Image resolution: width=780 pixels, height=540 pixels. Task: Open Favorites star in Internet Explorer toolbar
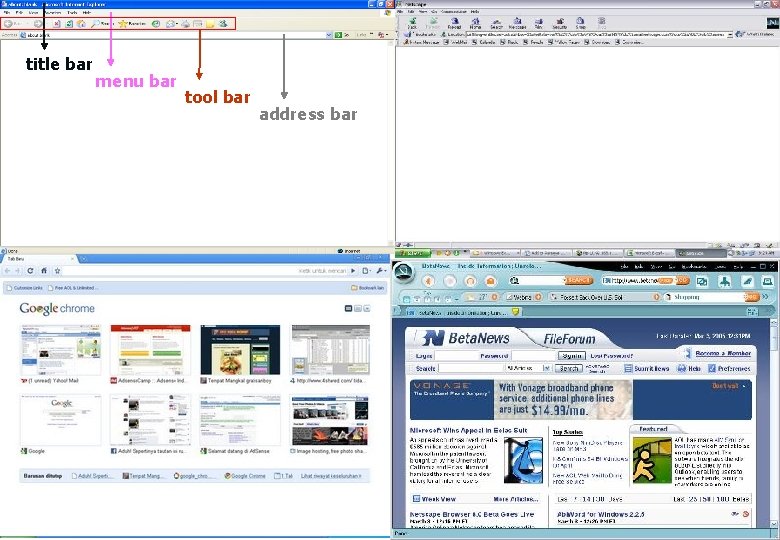pos(132,23)
